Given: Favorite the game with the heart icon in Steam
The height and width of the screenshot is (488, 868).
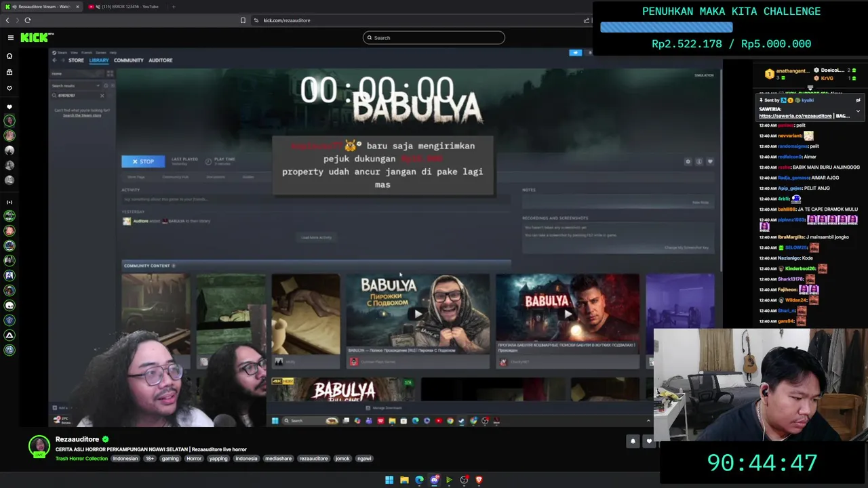Looking at the screenshot, I should pyautogui.click(x=710, y=161).
